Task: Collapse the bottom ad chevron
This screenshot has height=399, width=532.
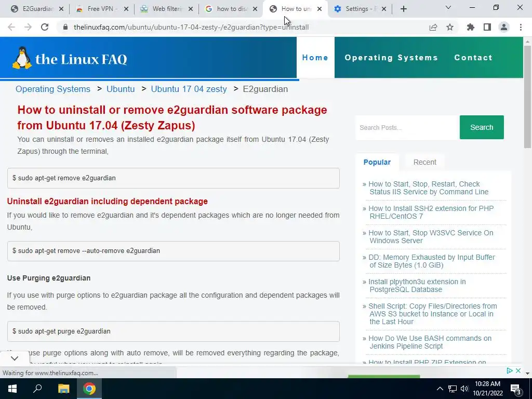Action: click(x=15, y=358)
